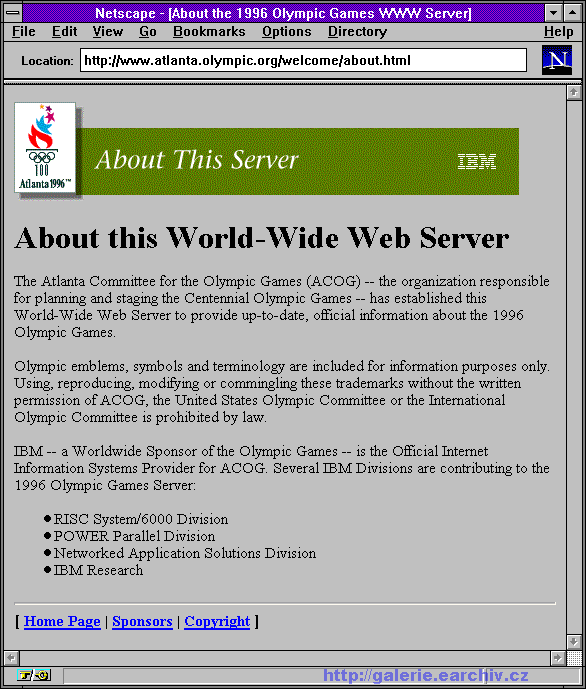Open the Go menu

pyautogui.click(x=148, y=32)
